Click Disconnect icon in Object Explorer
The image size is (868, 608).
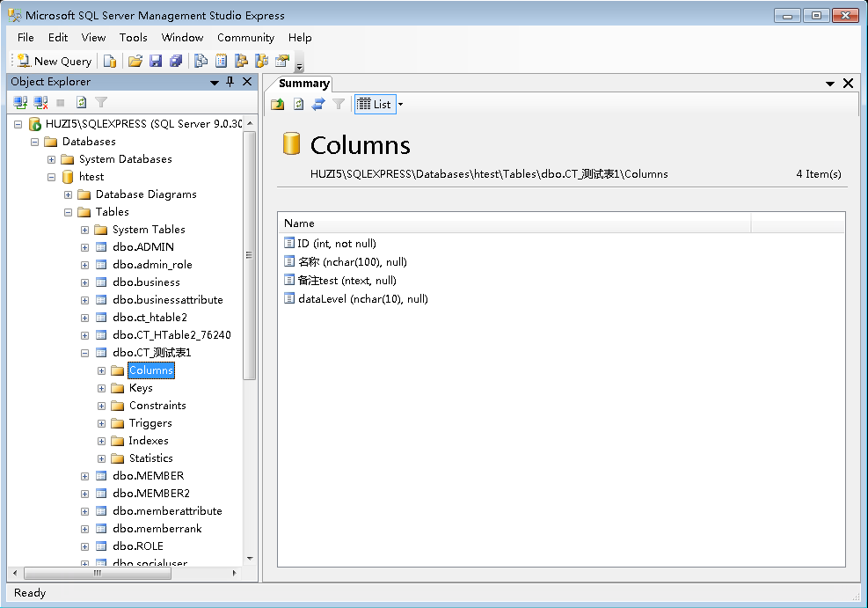40,102
